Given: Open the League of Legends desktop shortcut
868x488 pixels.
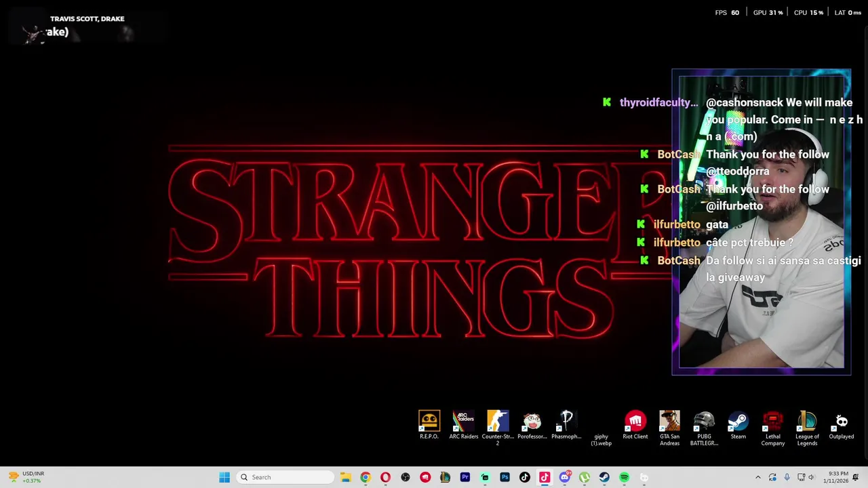Looking at the screenshot, I should point(807,428).
